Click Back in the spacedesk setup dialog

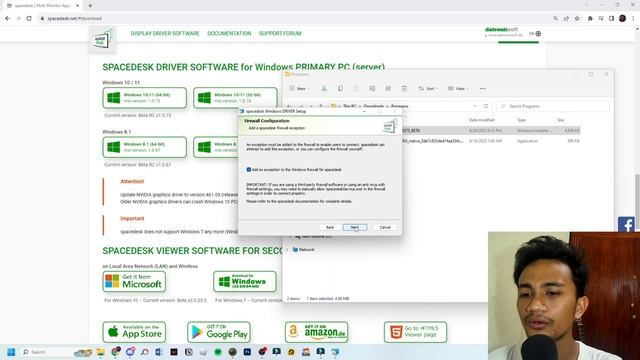point(330,227)
